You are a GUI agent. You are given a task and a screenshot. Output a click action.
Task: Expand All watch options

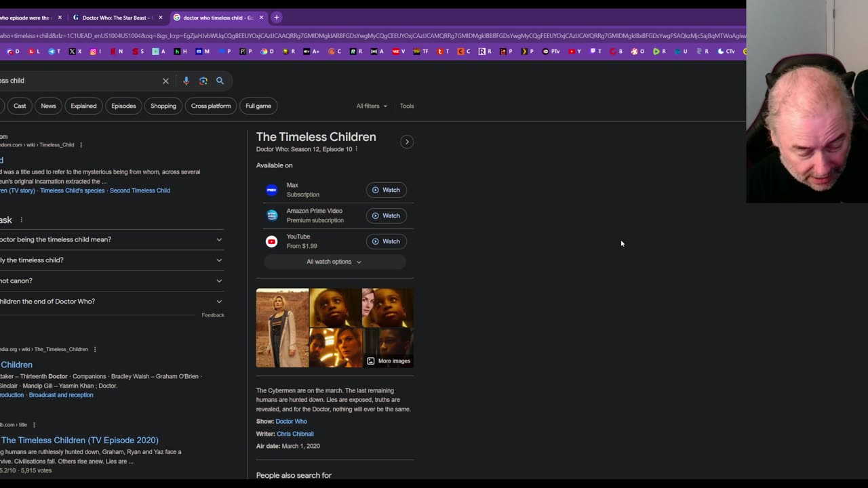[334, 262]
